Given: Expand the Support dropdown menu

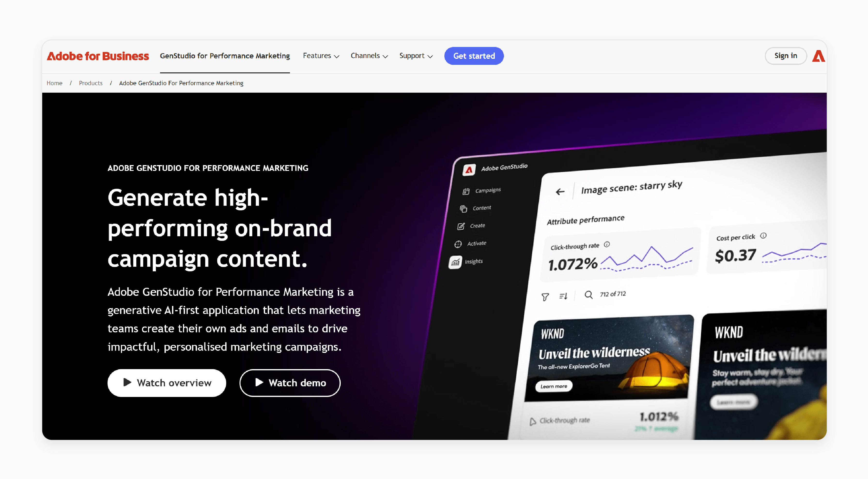Looking at the screenshot, I should [x=416, y=56].
